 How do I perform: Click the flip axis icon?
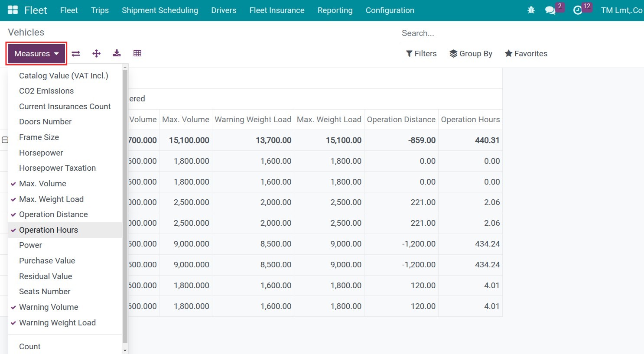(76, 53)
